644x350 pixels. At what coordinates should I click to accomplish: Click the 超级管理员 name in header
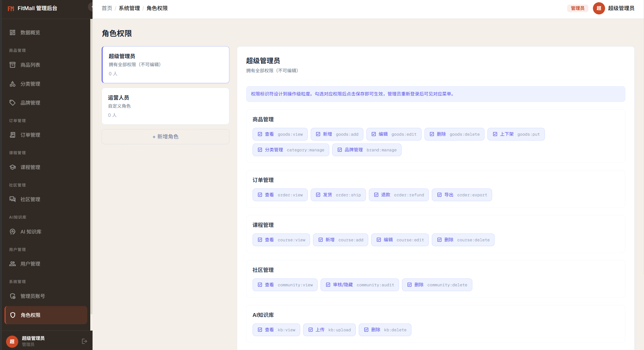(x=621, y=8)
